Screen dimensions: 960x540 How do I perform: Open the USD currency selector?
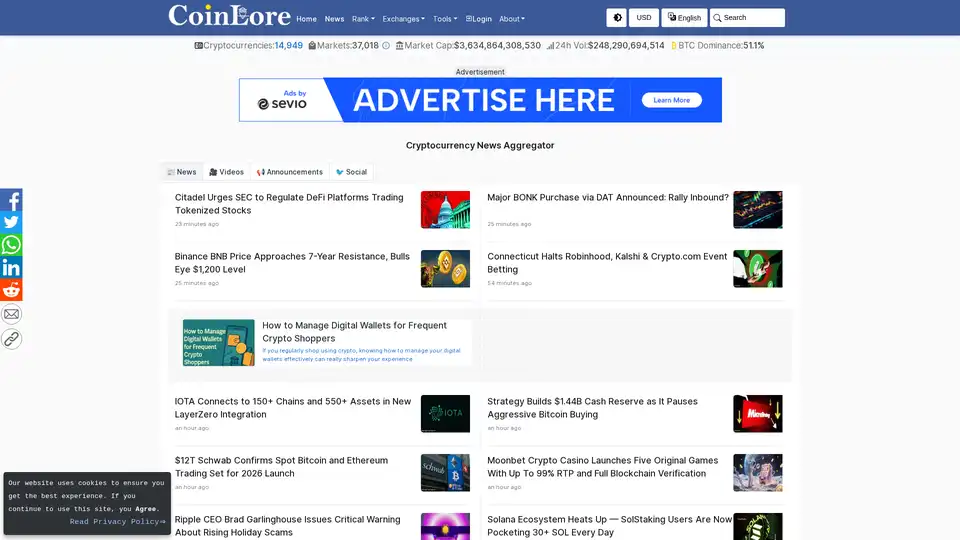pyautogui.click(x=643, y=18)
